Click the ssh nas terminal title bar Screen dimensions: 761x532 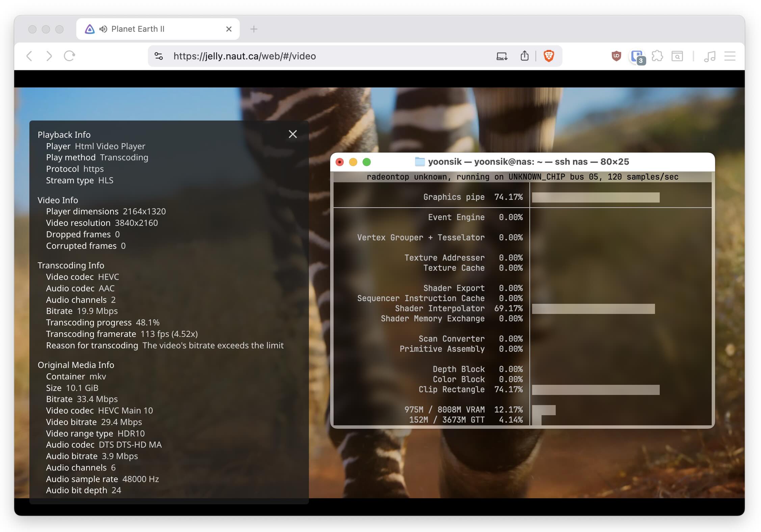(540, 162)
